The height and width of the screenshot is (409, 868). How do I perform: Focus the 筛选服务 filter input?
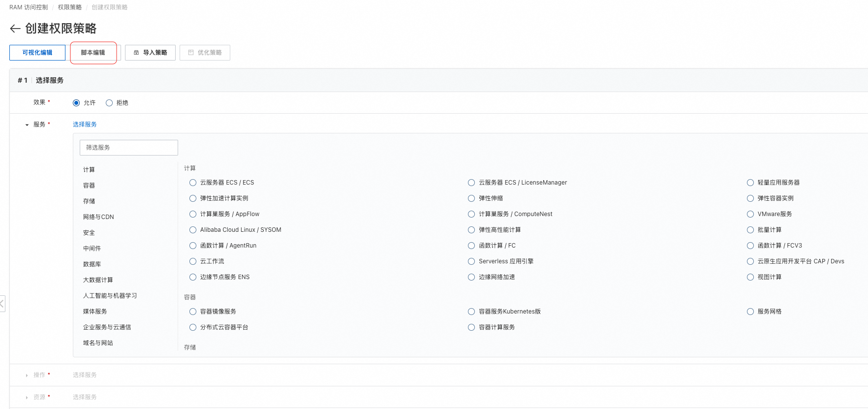point(129,148)
